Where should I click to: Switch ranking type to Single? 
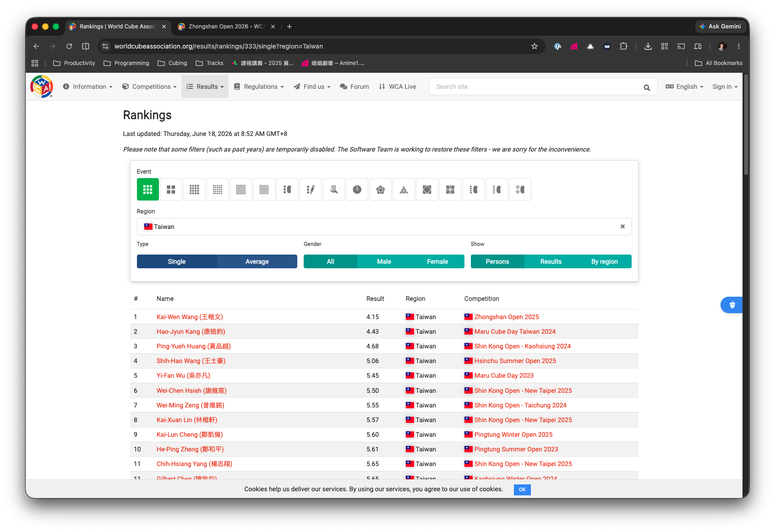[177, 261]
